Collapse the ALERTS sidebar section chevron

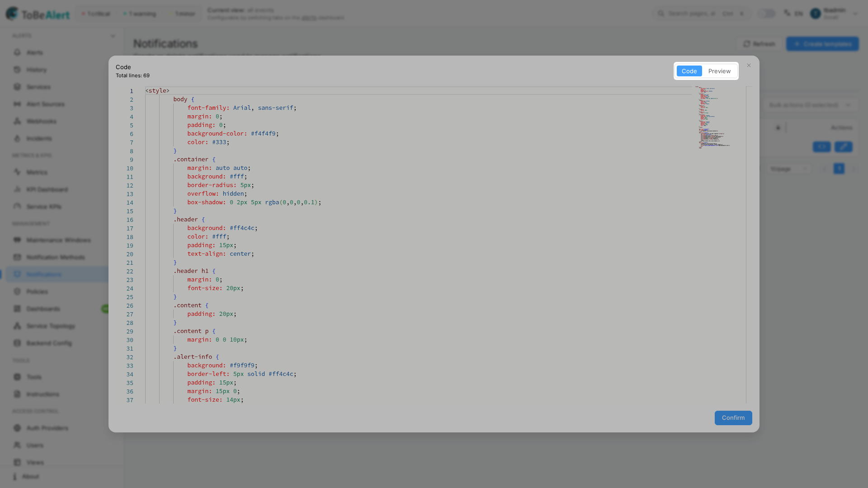[113, 36]
